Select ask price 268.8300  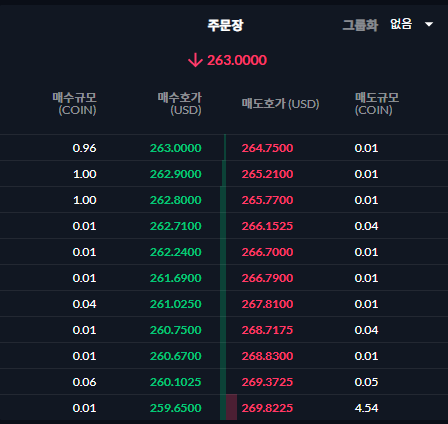(267, 356)
